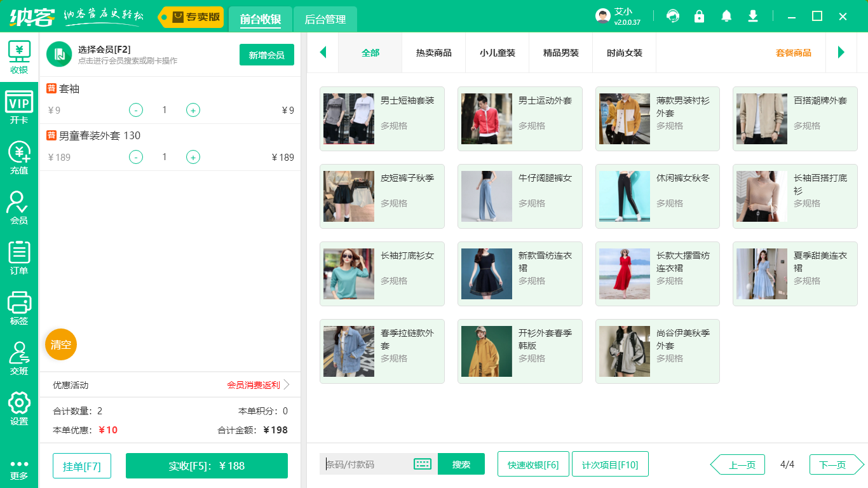This screenshot has height=488, width=868.
Task: Open the 时尚女装 category tab
Action: (624, 53)
